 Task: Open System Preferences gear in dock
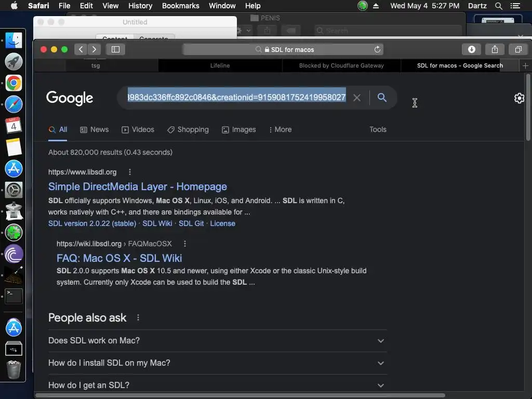coord(14,190)
